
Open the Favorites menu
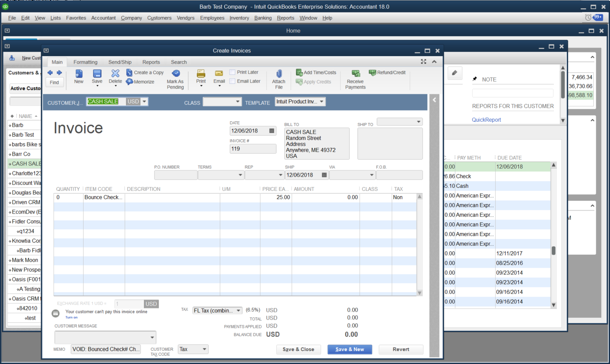[76, 18]
